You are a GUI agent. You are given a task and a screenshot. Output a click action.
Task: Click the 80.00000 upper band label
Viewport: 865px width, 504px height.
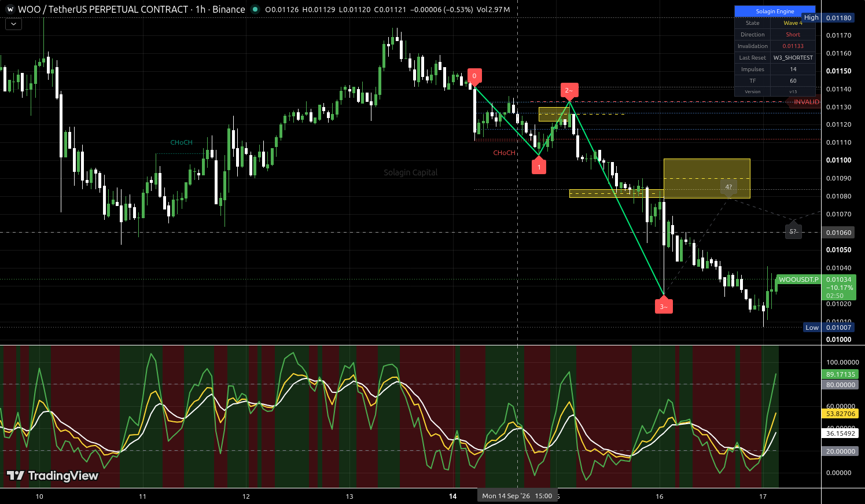840,385
